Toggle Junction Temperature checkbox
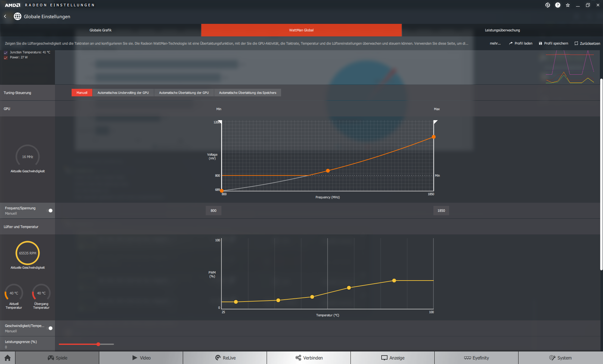The image size is (603, 364). tap(6, 52)
